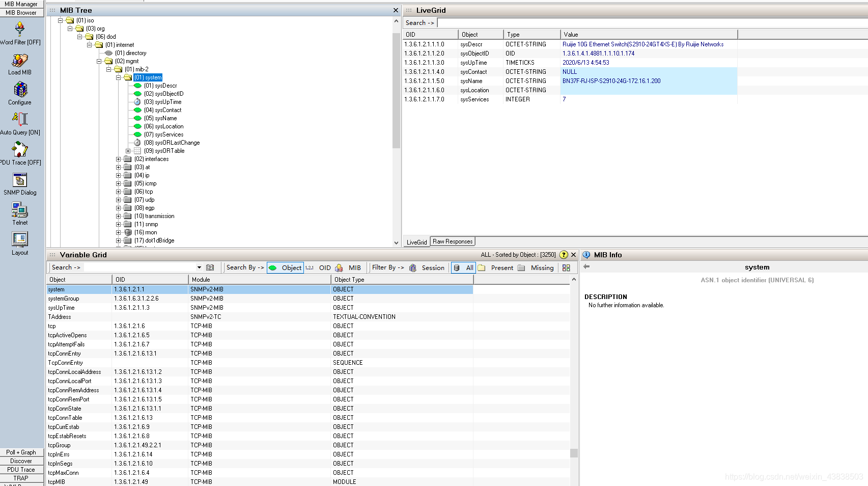Open the TRAP section
Screen dimensions: 868x486
21,478
